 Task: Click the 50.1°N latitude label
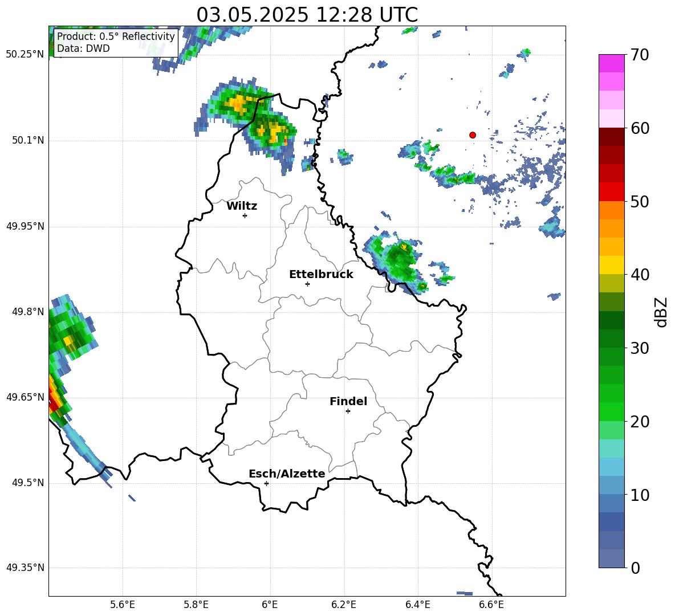pyautogui.click(x=28, y=141)
